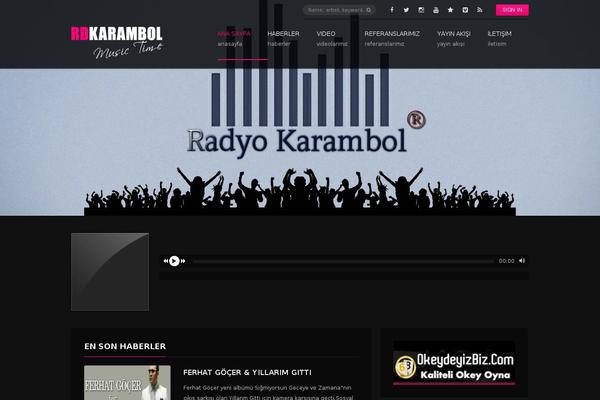Screen dimensions: 600x400
Task: Open the Twitter social icon
Action: [x=406, y=10]
